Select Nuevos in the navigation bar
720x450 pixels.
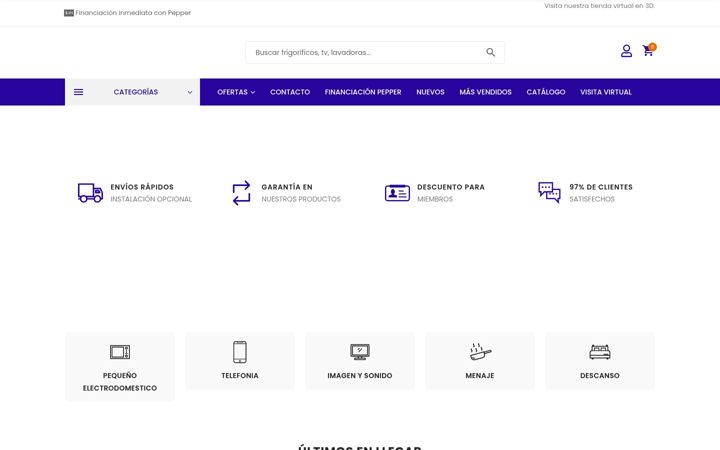coord(430,92)
